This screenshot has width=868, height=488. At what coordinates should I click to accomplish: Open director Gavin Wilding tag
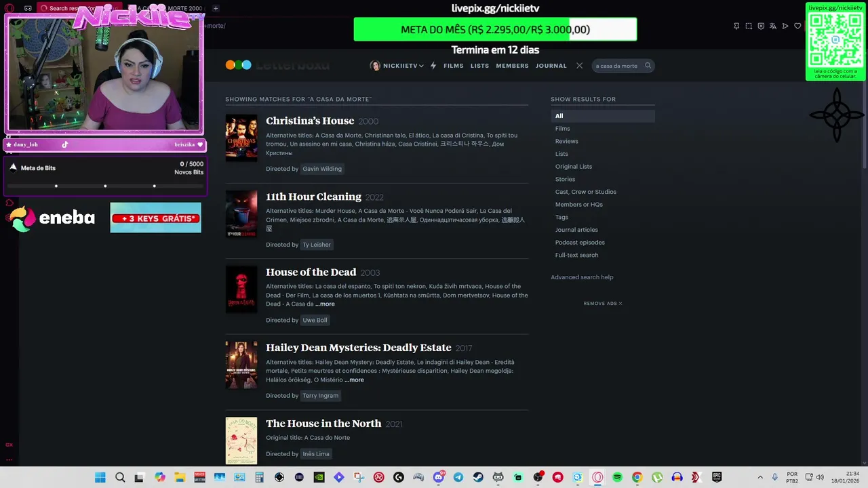[x=322, y=169]
